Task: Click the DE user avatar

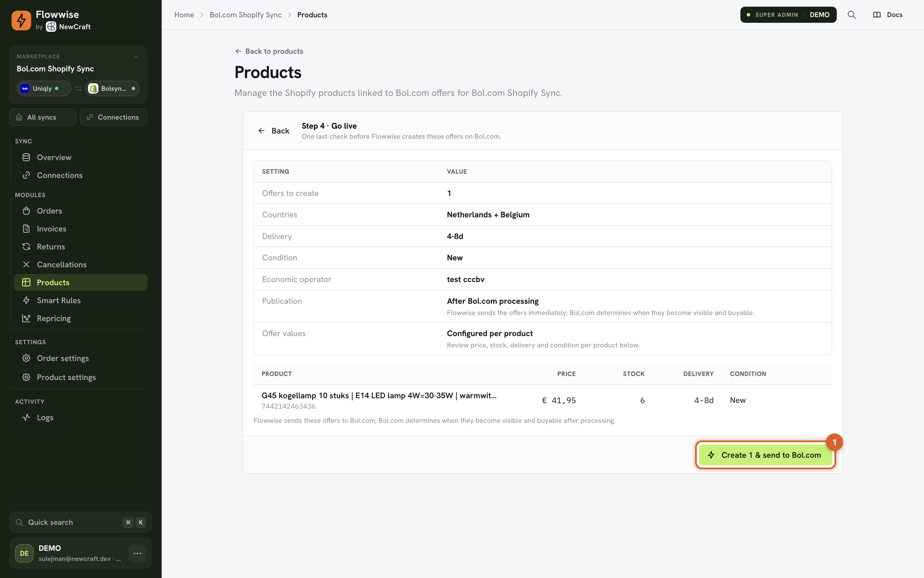Action: (24, 553)
